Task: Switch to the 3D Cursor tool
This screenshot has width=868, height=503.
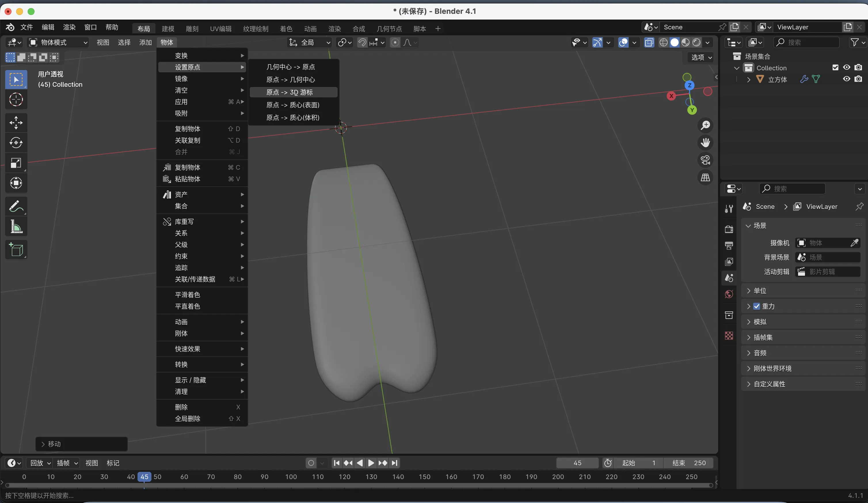Action: point(16,100)
